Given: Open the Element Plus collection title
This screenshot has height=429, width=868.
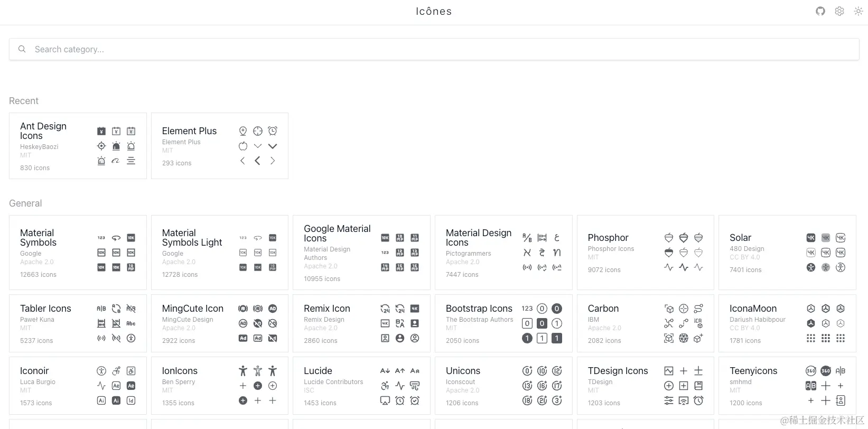Looking at the screenshot, I should pos(189,131).
